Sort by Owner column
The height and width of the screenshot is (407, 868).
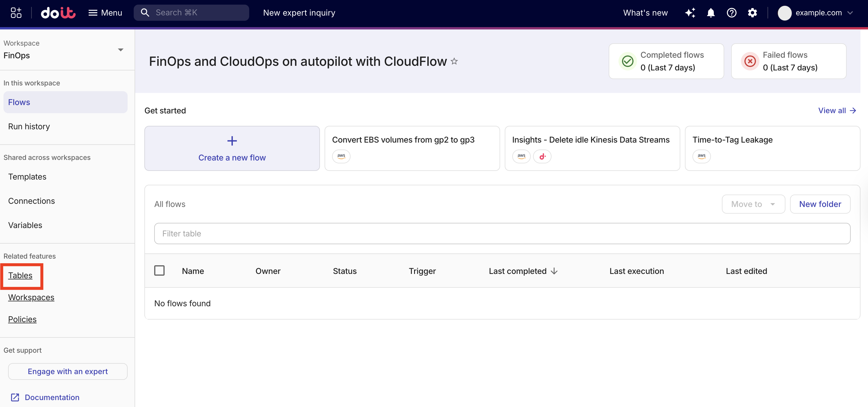pyautogui.click(x=268, y=271)
